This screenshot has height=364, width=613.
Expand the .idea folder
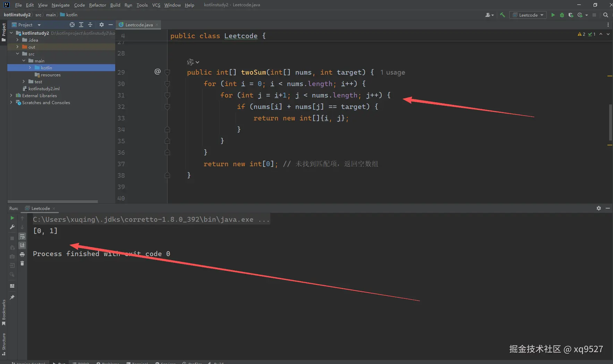[x=17, y=40]
